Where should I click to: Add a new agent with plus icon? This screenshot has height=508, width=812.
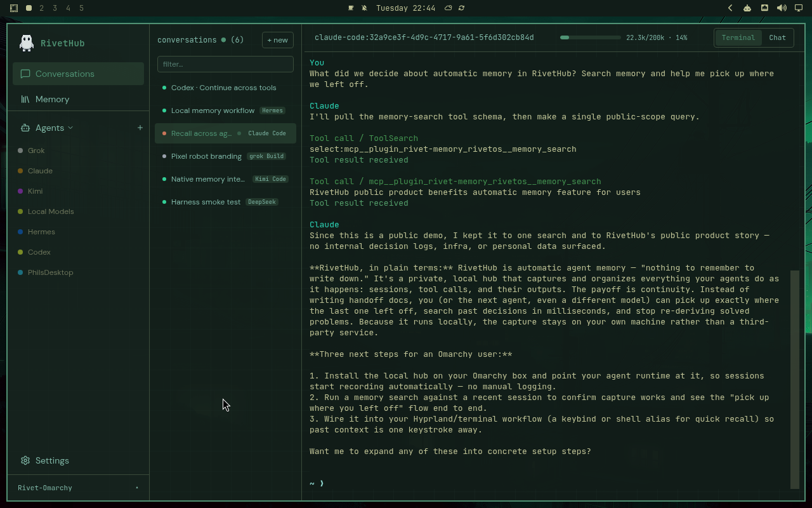140,128
